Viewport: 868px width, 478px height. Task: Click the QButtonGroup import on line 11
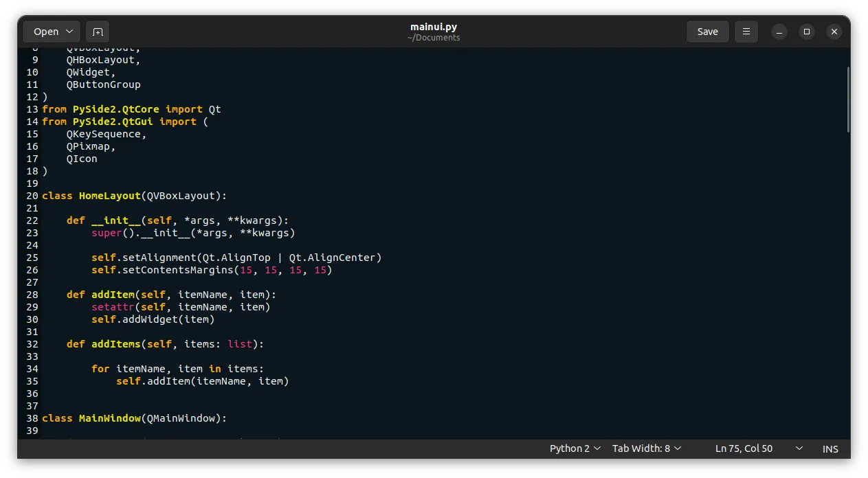103,84
